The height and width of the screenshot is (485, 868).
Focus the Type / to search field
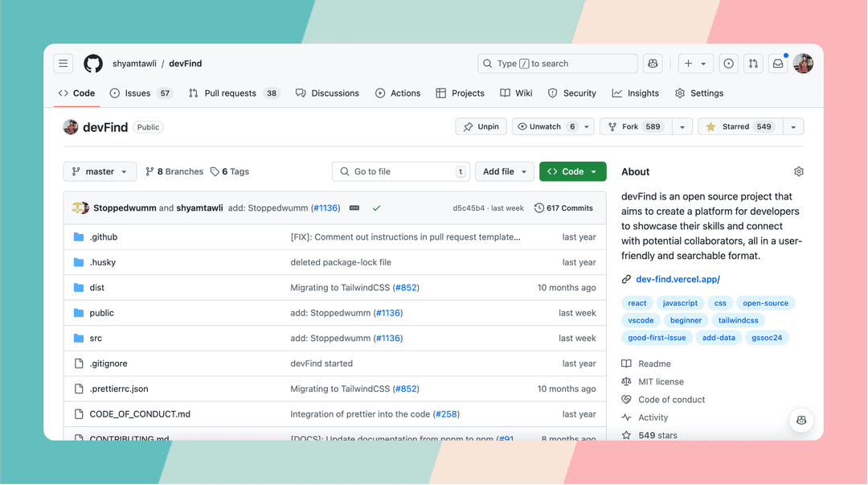point(558,64)
